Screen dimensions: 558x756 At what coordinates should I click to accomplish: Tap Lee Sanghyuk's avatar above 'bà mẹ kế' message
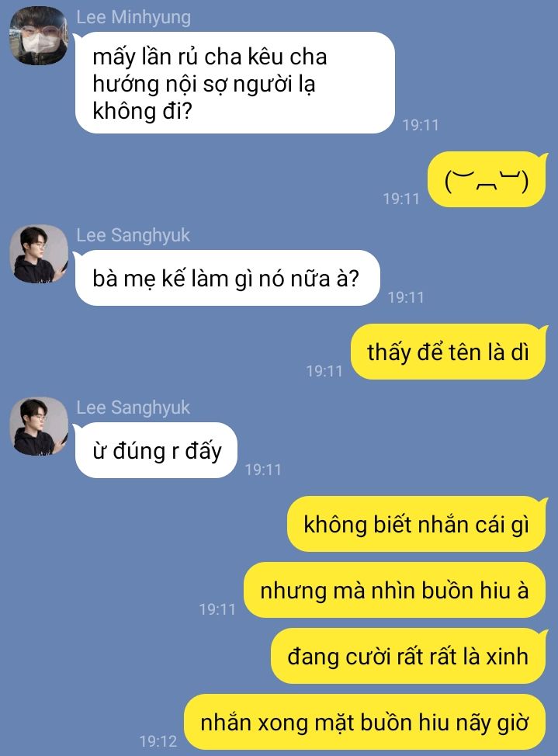(39, 254)
